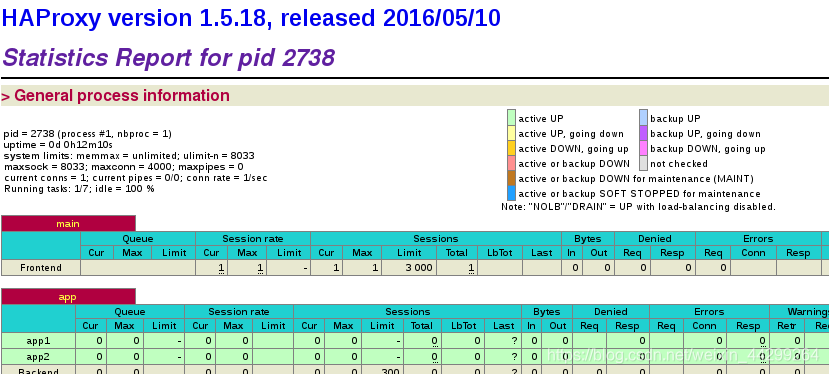Image resolution: width=829 pixels, height=374 pixels.
Task: Click the yellow 'active UP, going down' swatch
Action: coord(511,133)
